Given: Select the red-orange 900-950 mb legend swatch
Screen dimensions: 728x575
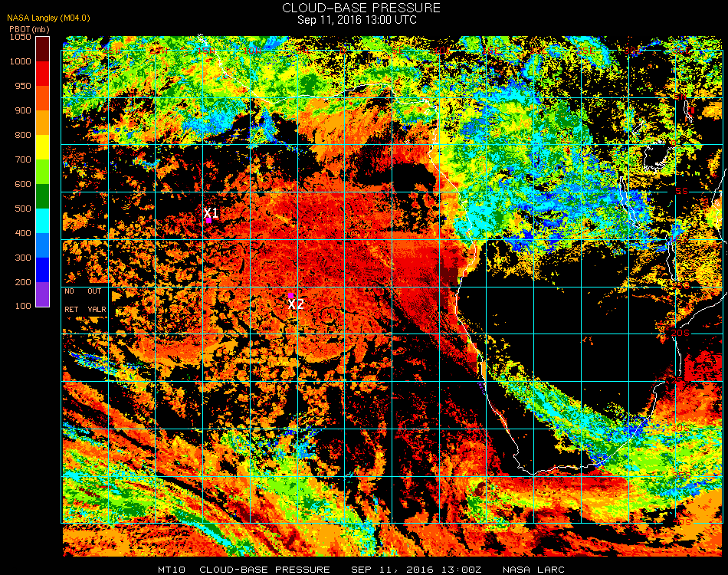Looking at the screenshot, I should coord(42,98).
